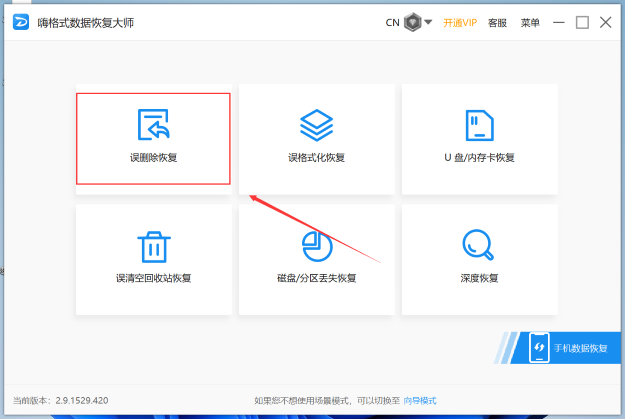Open the 菜单 menu
Viewport: 625px width, 419px height.
(530, 23)
